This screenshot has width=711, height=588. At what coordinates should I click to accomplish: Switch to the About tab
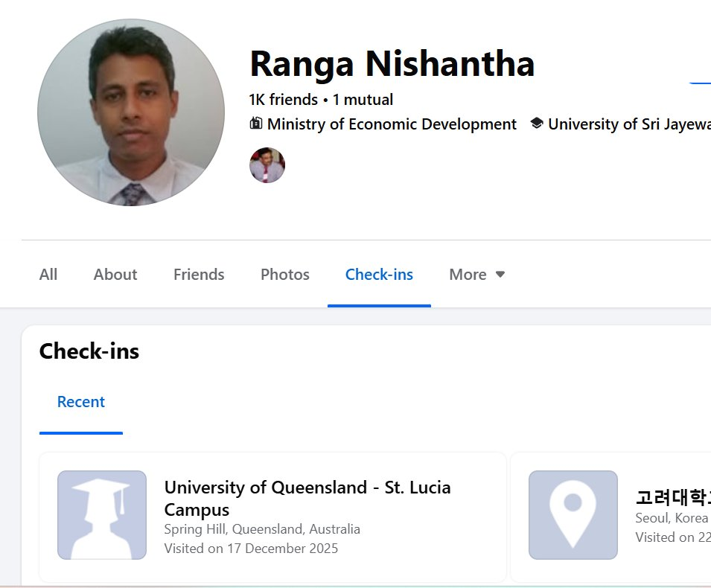(x=115, y=275)
